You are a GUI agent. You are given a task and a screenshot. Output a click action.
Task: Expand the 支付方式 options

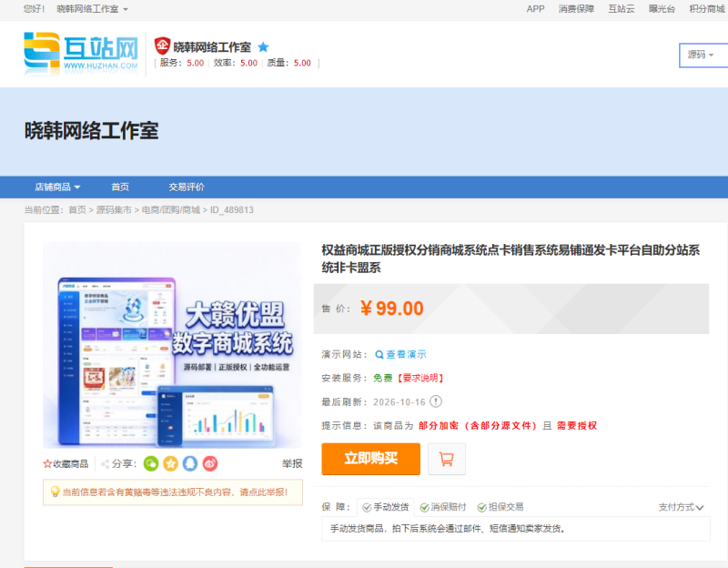[x=681, y=507]
